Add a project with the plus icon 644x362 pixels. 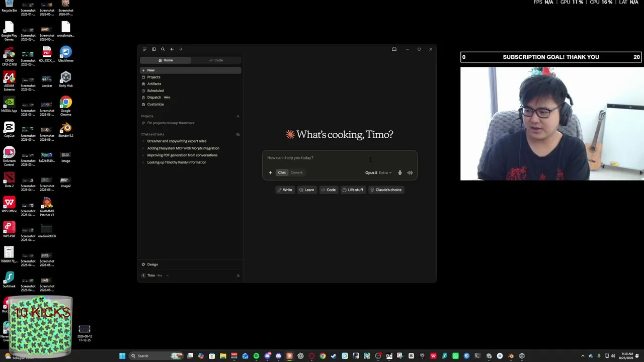coord(238,116)
